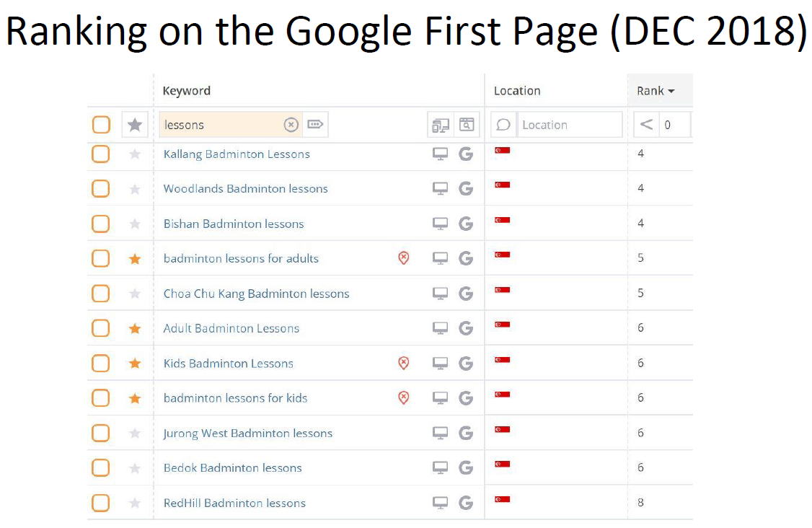
Task: Click rank value 5 for badminton lessons for adults
Action: click(x=640, y=258)
